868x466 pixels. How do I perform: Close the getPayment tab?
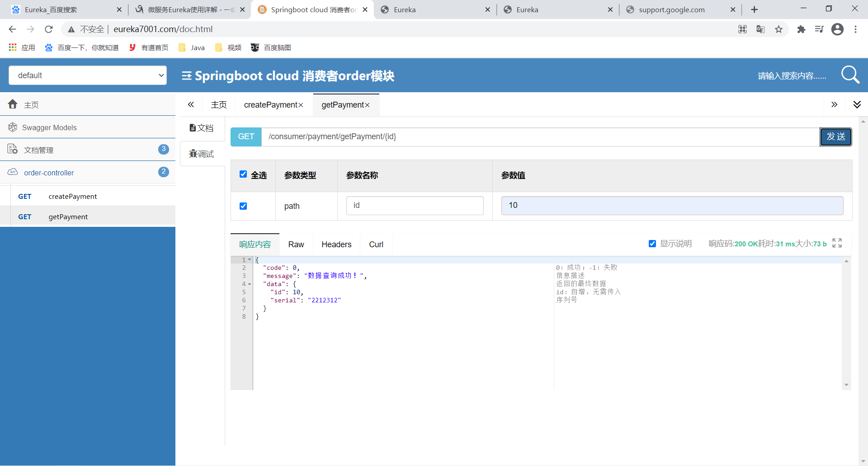(367, 105)
